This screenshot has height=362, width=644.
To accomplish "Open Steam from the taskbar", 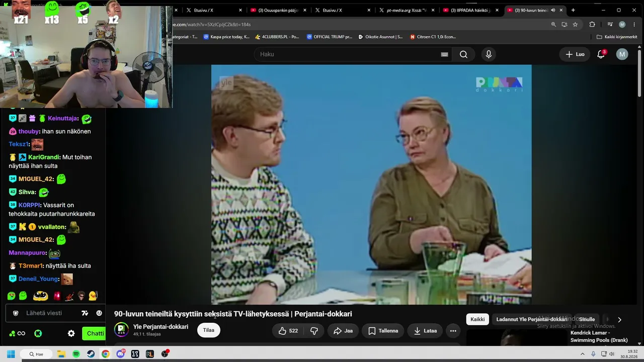I will [91, 354].
